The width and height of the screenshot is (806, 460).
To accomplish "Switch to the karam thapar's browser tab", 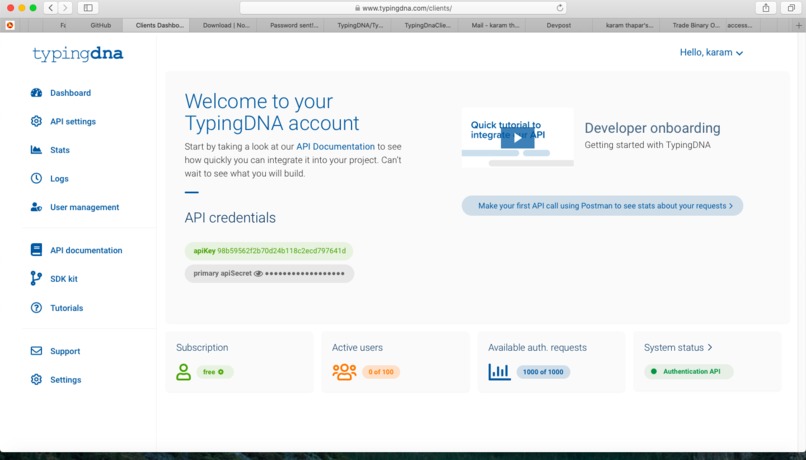I will pos(630,25).
